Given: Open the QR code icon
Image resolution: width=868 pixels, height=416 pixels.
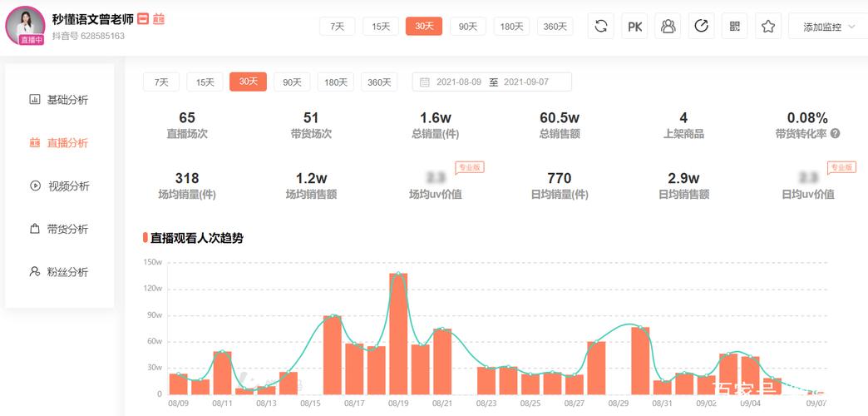Looking at the screenshot, I should 735,26.
